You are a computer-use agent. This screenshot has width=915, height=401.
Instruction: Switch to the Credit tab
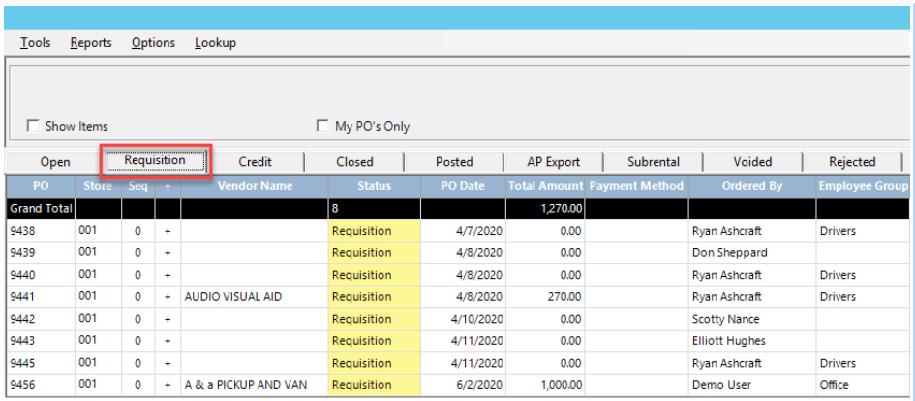[255, 162]
